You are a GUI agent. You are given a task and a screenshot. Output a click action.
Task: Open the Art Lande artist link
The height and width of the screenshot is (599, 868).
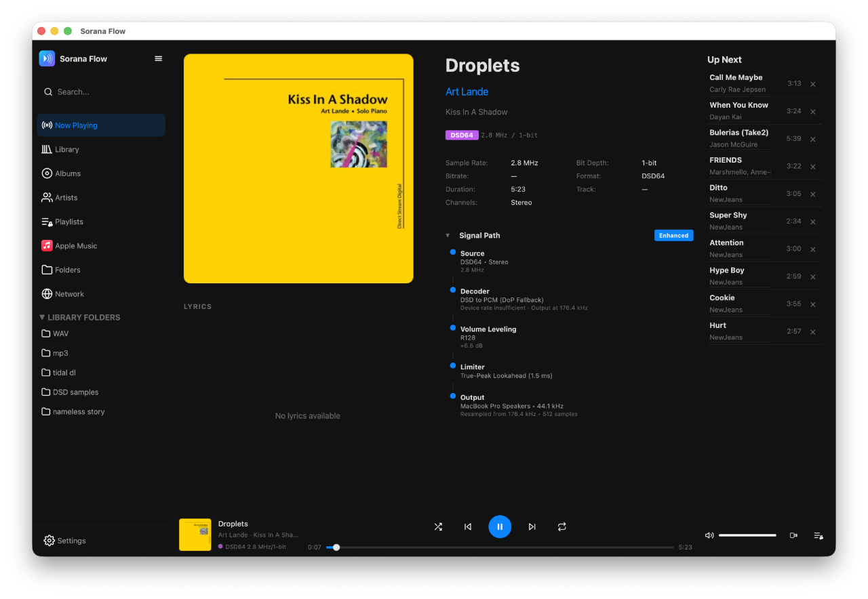click(467, 92)
